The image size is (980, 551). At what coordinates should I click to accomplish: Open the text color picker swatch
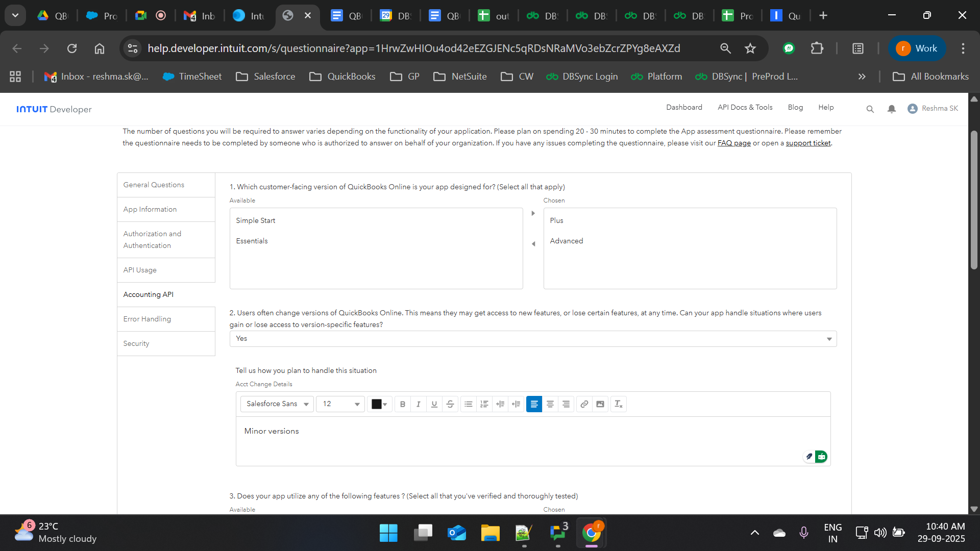click(379, 404)
